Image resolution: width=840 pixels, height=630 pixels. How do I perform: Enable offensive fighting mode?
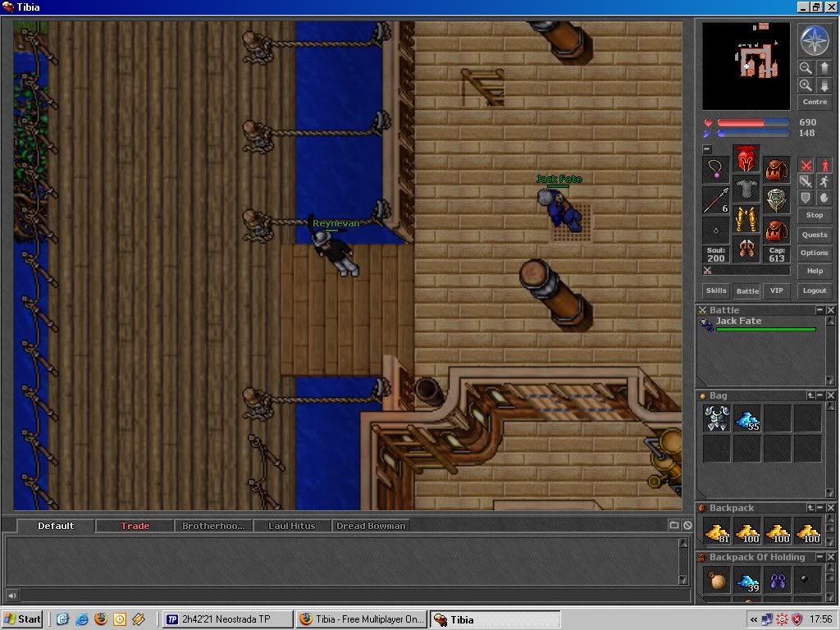(806, 166)
